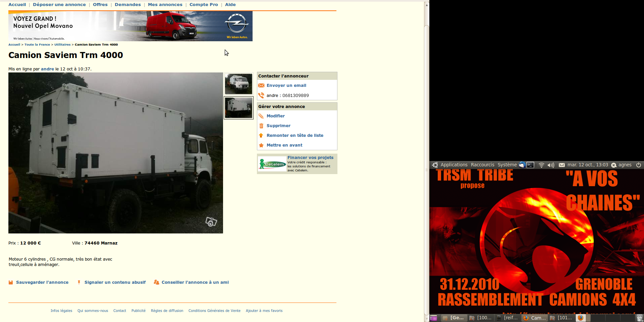Image resolution: width=644 pixels, height=322 pixels.
Task: Click the envelope messaging indicator
Action: (562, 165)
